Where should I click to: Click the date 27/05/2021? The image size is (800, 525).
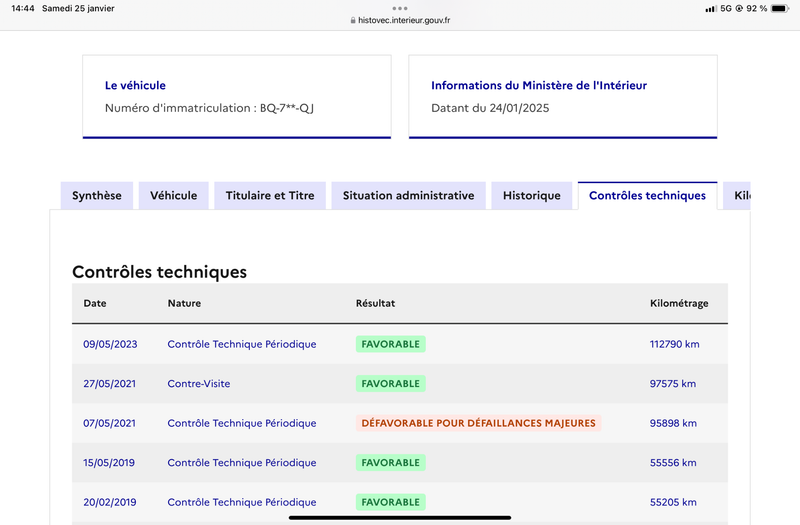point(110,384)
